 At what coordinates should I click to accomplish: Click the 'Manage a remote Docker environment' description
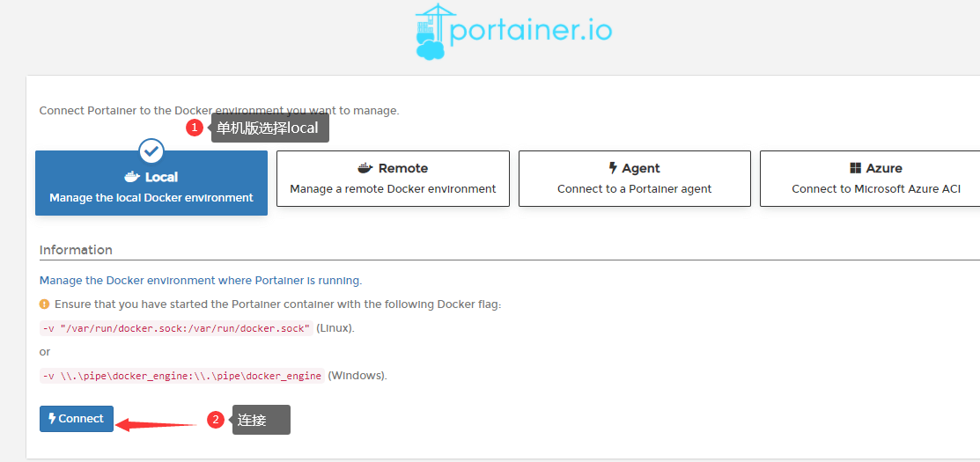pyautogui.click(x=393, y=188)
